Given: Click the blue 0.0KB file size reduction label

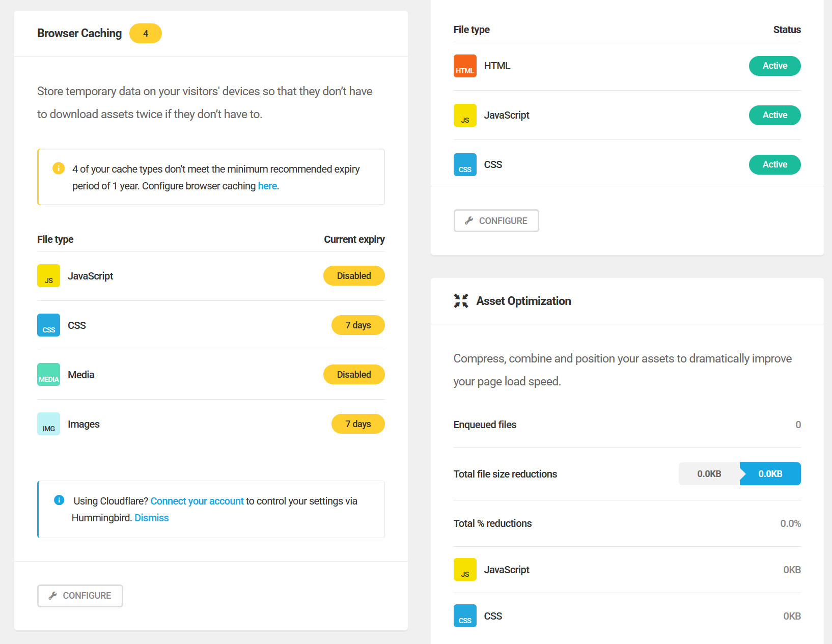Looking at the screenshot, I should coord(770,474).
